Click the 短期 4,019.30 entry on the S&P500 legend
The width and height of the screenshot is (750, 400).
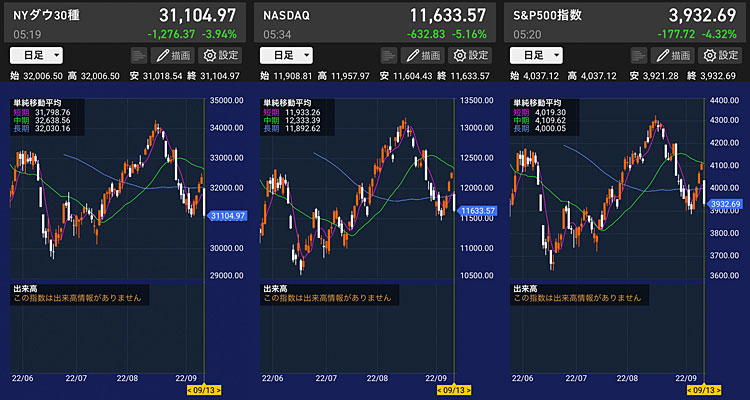tap(541, 111)
